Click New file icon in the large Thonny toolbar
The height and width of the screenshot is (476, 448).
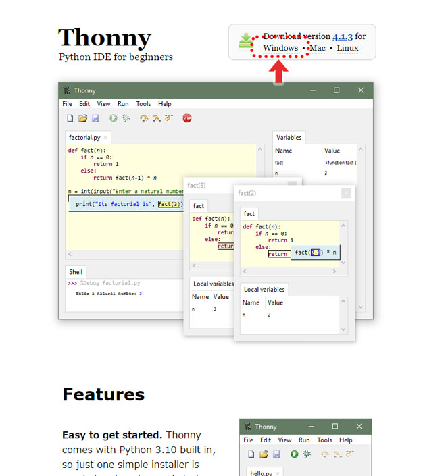pyautogui.click(x=70, y=118)
